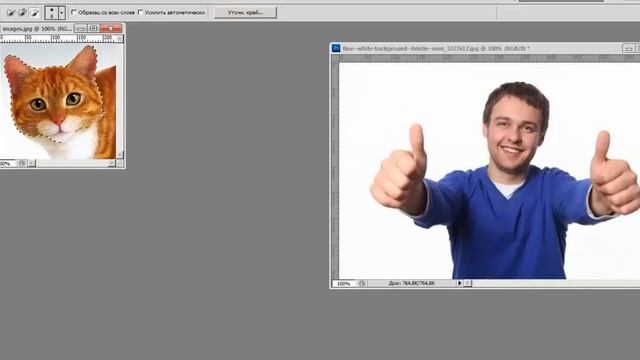The width and height of the screenshot is (640, 360).
Task: Click the Photoshop icon in man photo window
Action: coord(336,48)
